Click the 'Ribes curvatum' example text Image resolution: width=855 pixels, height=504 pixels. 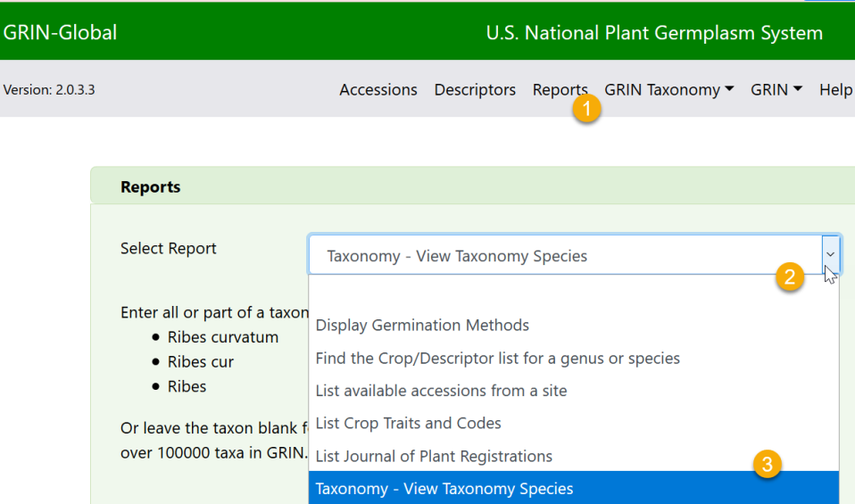point(222,337)
